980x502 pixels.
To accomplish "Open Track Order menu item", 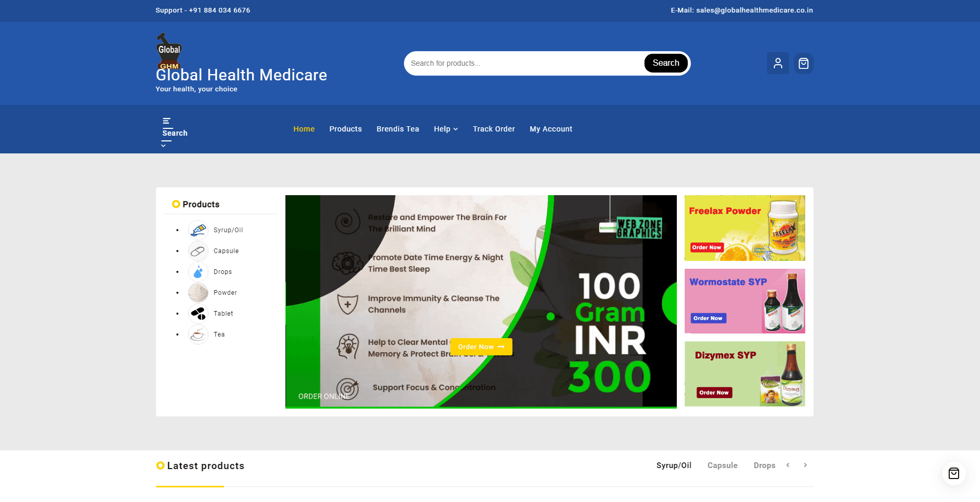I will [494, 129].
